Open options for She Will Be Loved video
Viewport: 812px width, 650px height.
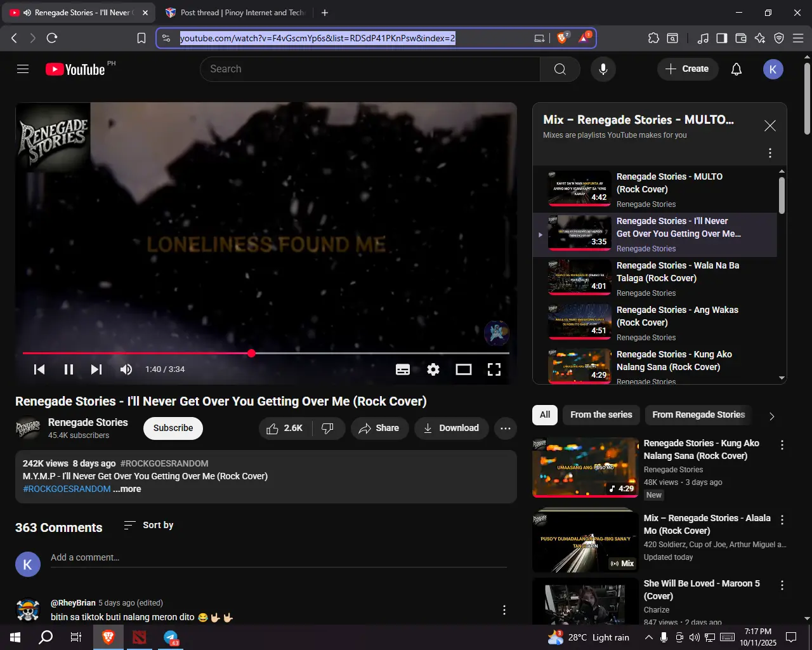[782, 586]
